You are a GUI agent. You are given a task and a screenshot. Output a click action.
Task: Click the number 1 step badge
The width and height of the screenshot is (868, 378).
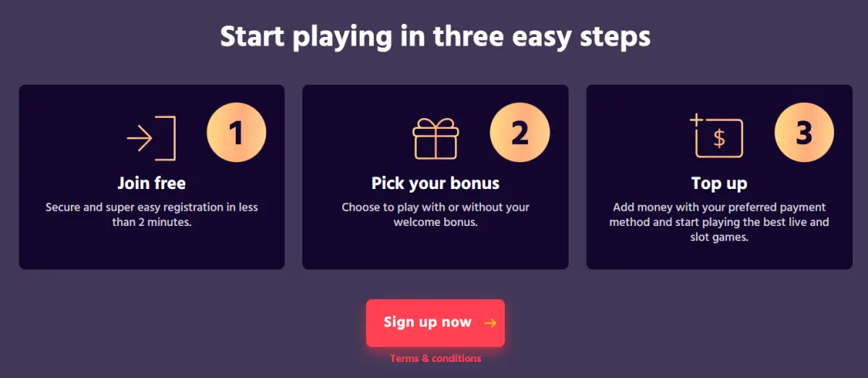[237, 133]
